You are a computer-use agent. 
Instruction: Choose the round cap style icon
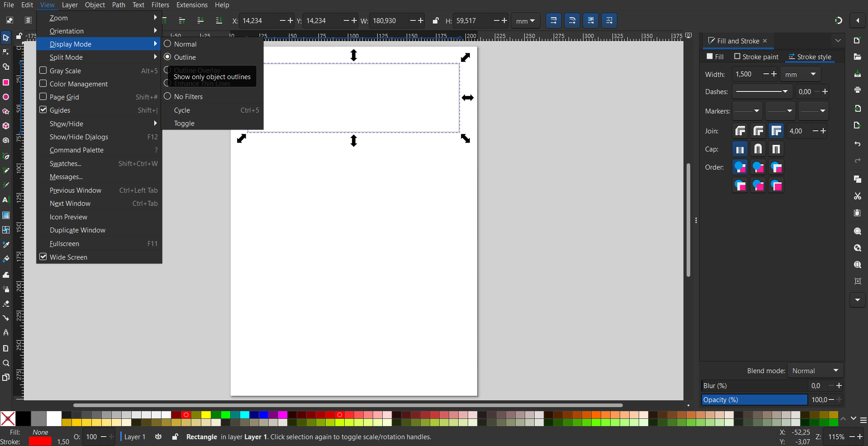[x=758, y=149]
